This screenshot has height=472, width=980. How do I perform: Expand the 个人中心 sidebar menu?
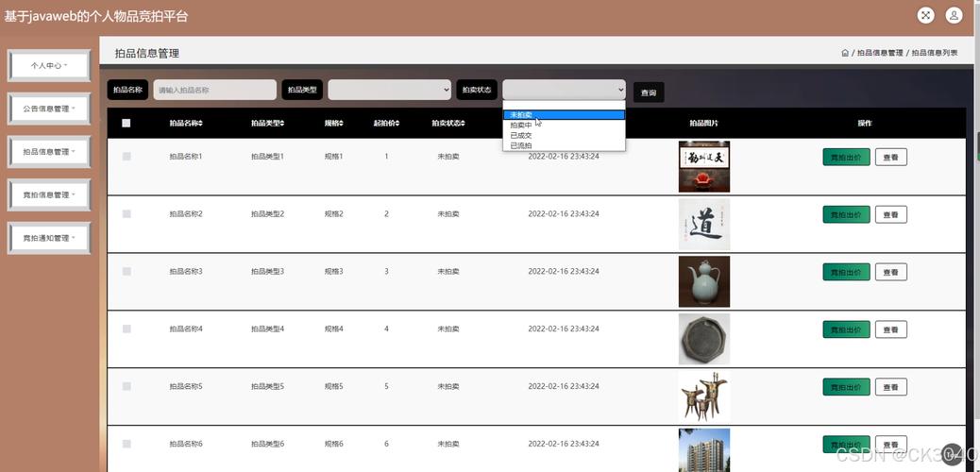point(49,66)
